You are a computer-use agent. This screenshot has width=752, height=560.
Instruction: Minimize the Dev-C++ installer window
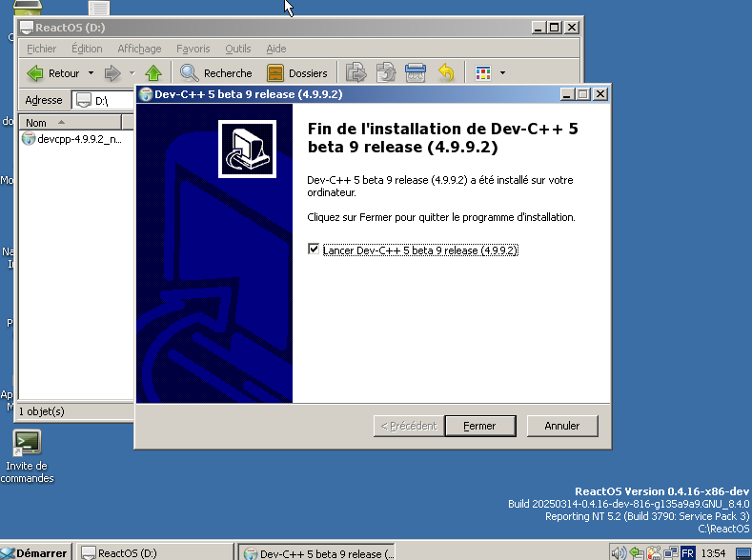(567, 94)
